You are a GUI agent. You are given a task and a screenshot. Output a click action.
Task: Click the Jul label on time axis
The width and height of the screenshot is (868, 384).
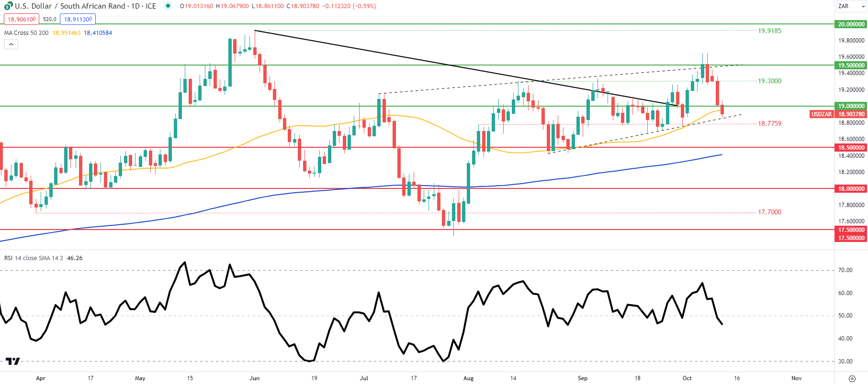(364, 378)
